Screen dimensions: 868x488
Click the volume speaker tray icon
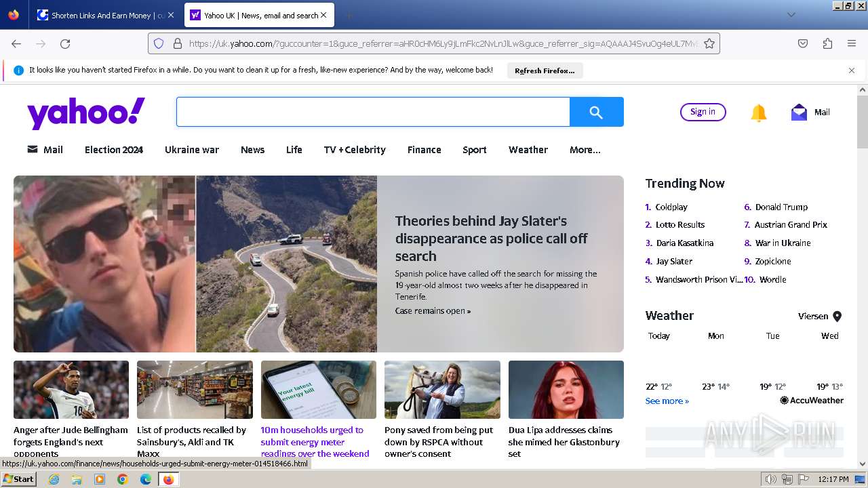pyautogui.click(x=770, y=479)
